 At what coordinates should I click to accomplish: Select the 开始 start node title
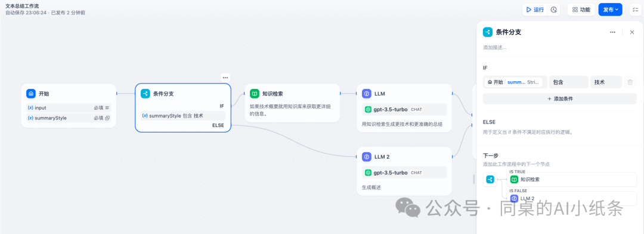(x=44, y=94)
